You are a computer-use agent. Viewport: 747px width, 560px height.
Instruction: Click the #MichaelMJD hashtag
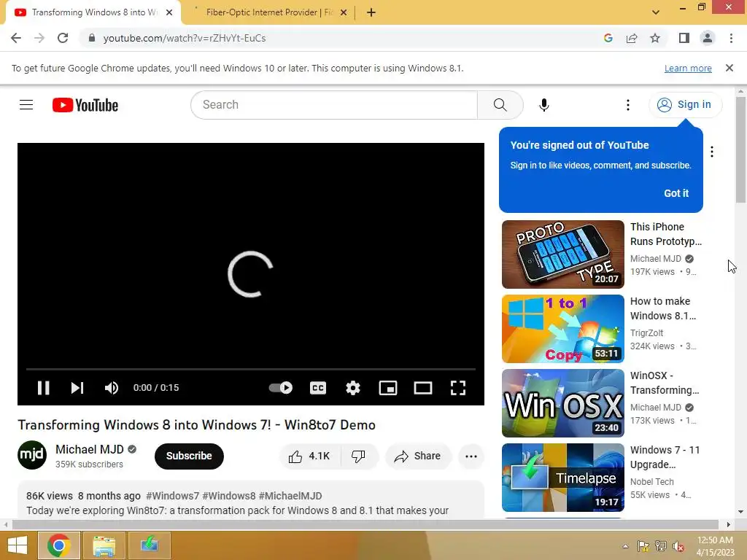click(x=290, y=496)
